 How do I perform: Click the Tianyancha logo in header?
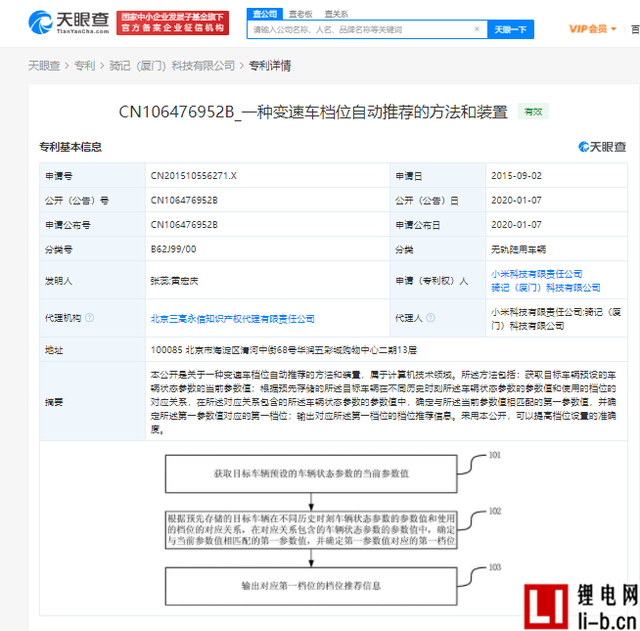click(69, 22)
